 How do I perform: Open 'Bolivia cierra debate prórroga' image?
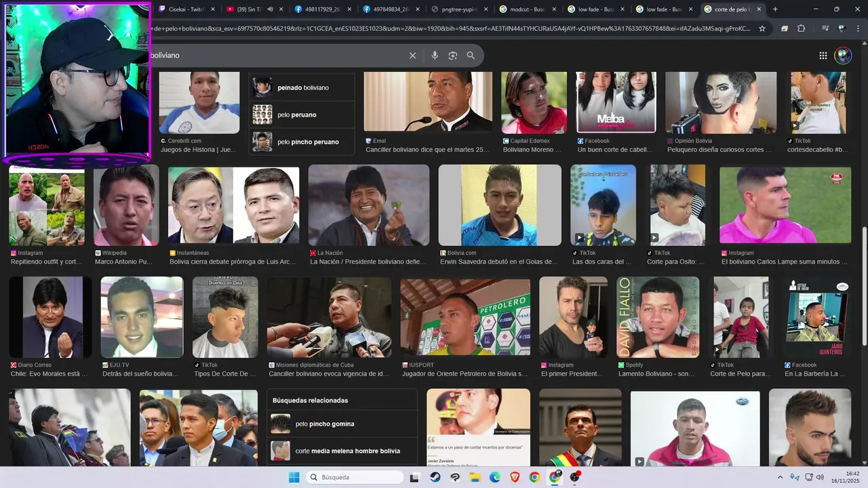233,205
